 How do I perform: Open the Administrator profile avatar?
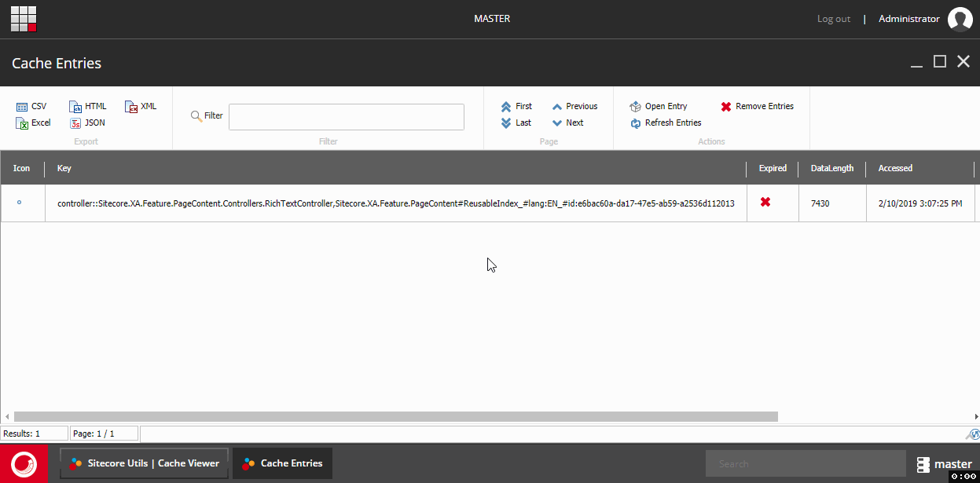tap(960, 19)
